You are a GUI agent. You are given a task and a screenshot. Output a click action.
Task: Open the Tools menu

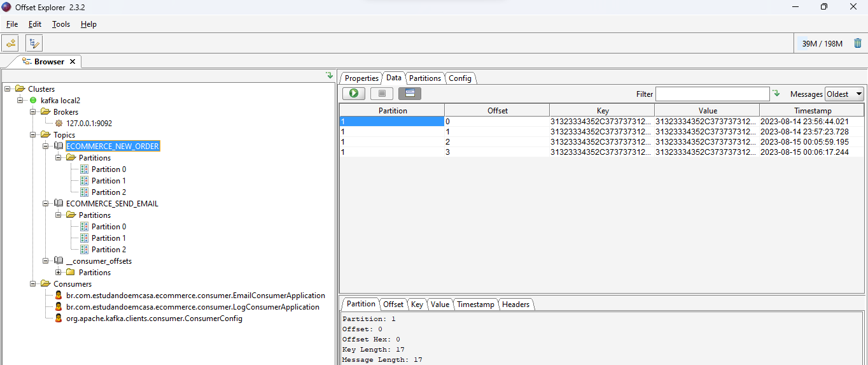pos(61,24)
